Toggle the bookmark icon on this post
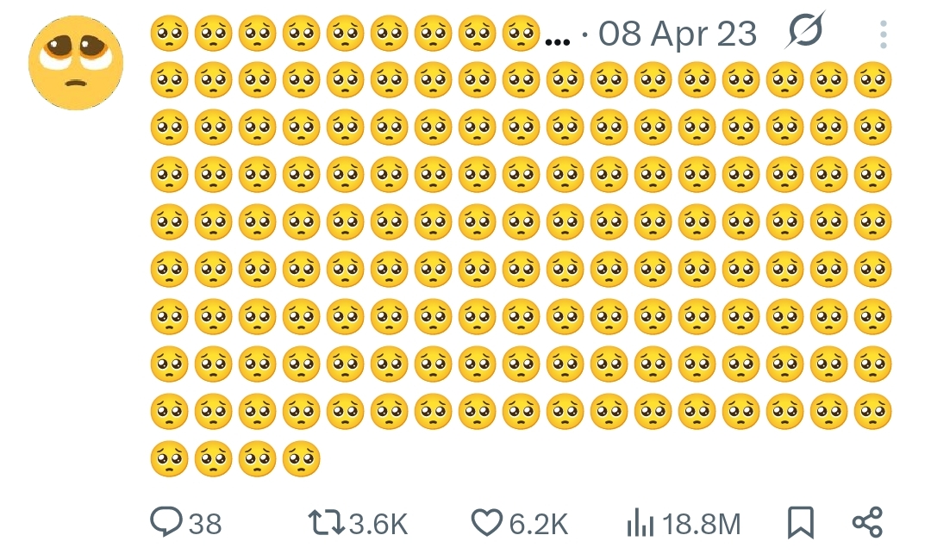 [801, 522]
